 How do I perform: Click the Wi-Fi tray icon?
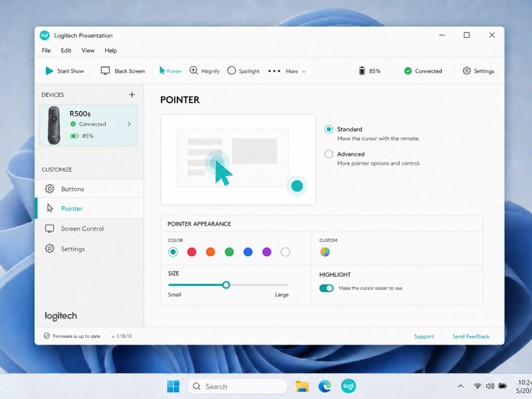[x=477, y=386]
